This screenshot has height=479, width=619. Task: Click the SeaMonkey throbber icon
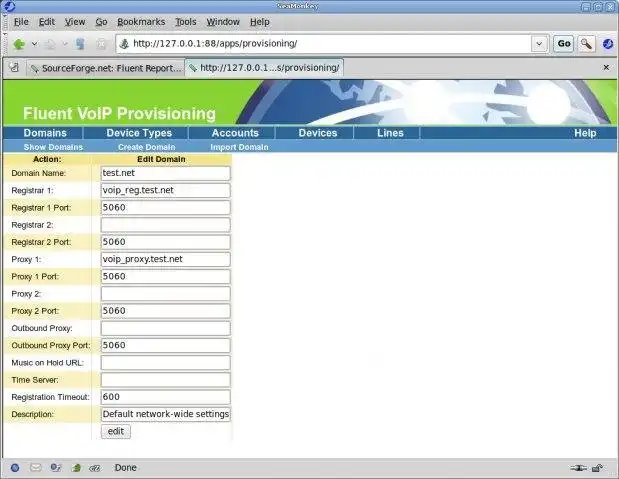click(x=608, y=43)
